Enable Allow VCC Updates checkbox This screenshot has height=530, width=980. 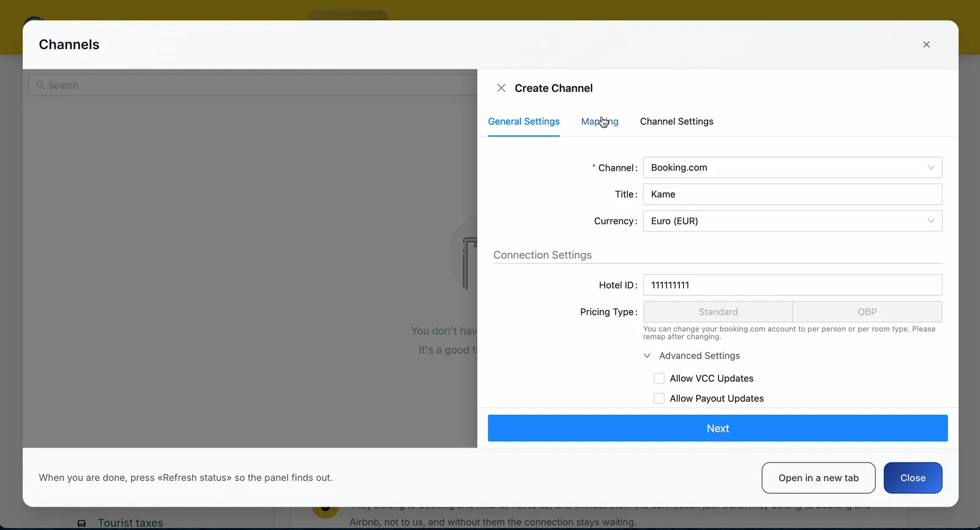659,379
